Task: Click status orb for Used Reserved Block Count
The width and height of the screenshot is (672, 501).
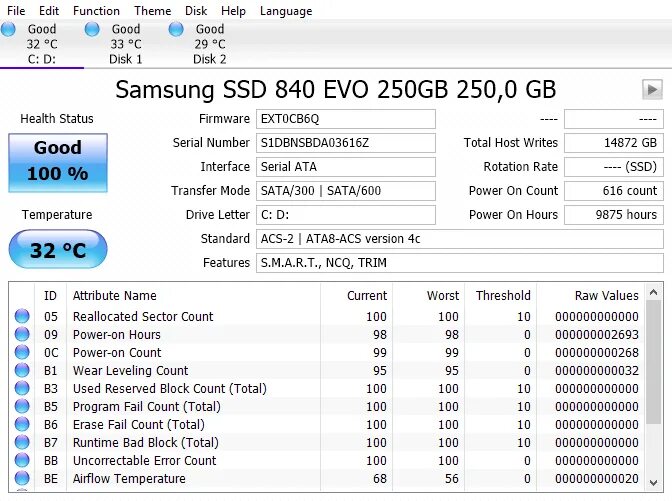Action: pos(22,388)
